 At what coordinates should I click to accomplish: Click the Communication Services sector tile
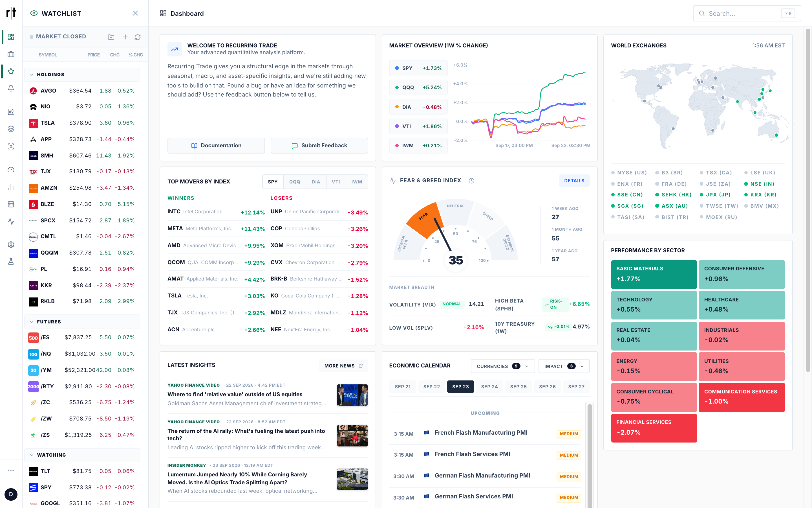(742, 397)
